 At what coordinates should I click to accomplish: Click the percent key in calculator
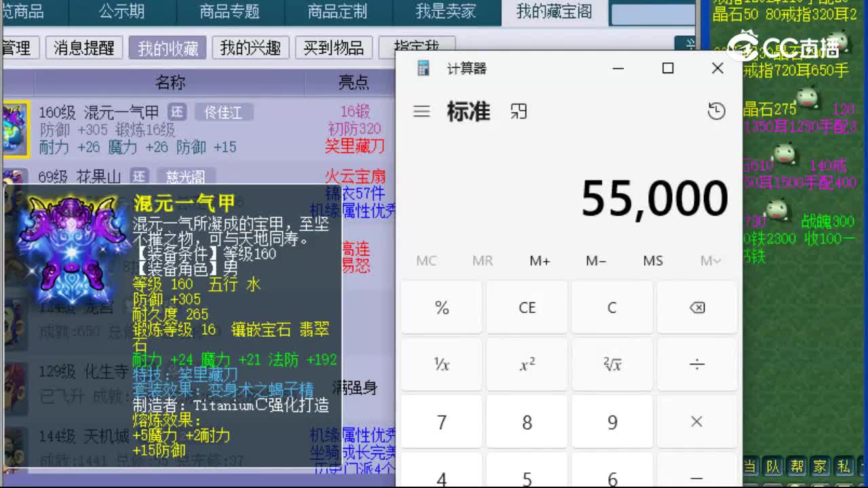(x=441, y=308)
